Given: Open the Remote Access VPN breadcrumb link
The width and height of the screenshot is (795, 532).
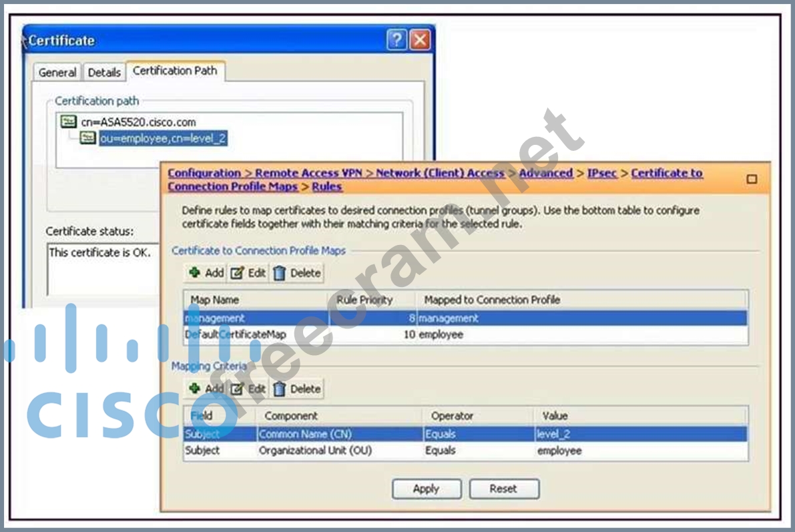Looking at the screenshot, I should point(308,173).
